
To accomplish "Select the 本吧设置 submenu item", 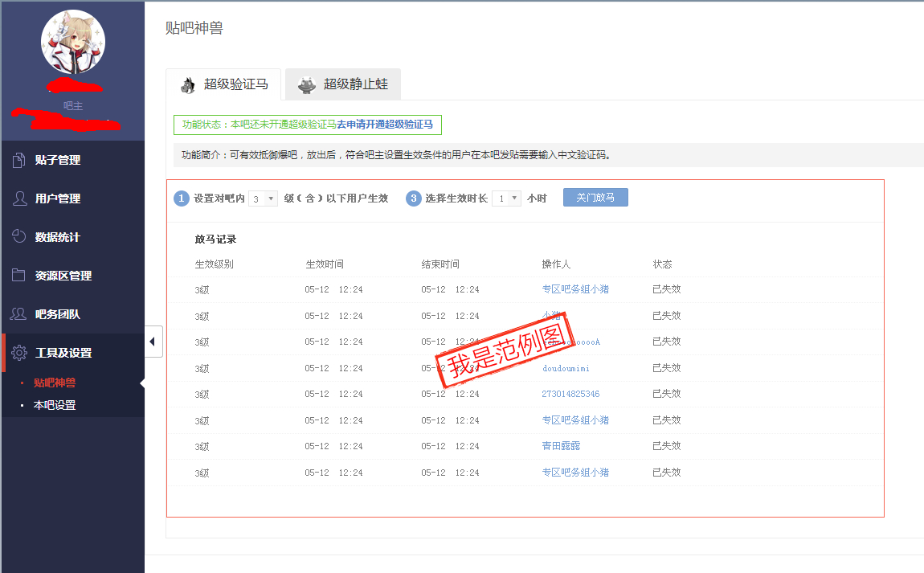I will click(54, 405).
